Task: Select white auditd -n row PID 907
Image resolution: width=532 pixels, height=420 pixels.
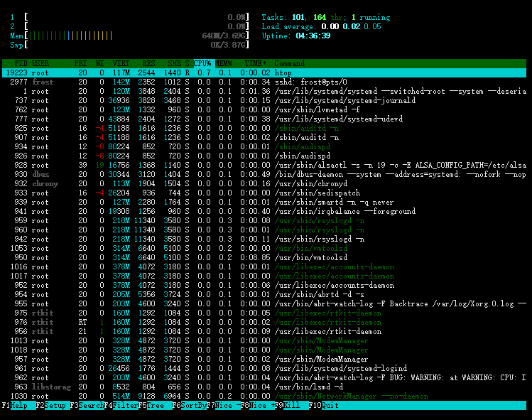Action: [264, 137]
